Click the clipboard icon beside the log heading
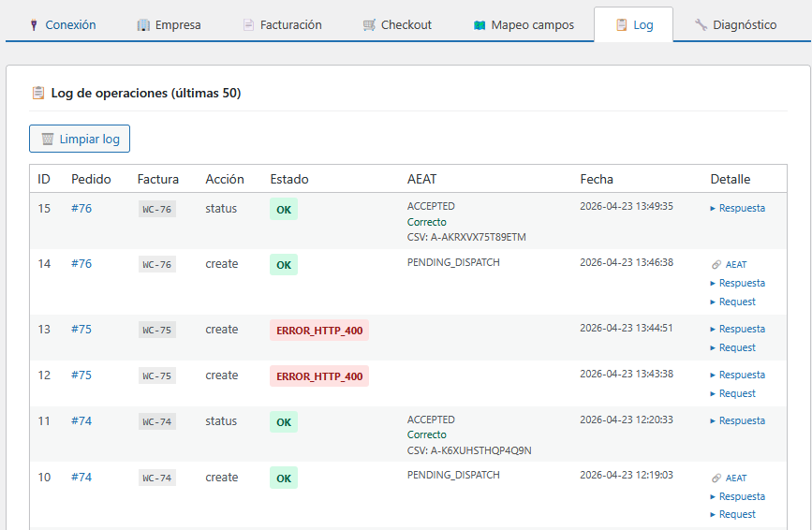Screen dimensions: 812x530 [38, 93]
